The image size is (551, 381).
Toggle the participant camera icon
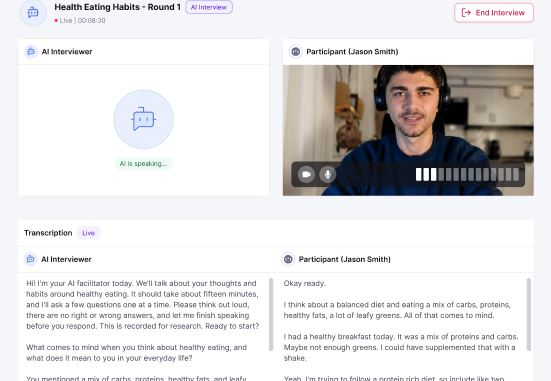pyautogui.click(x=306, y=174)
